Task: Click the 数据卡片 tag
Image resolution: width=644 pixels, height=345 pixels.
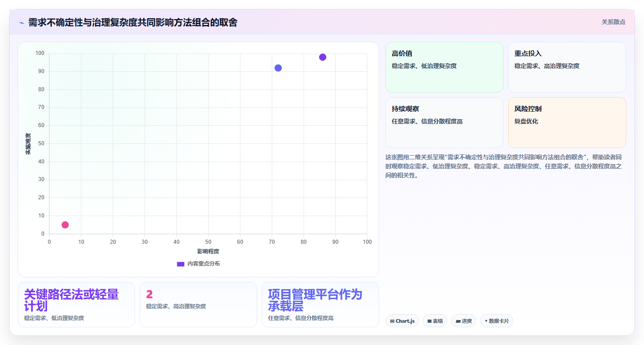Action: pyautogui.click(x=496, y=321)
